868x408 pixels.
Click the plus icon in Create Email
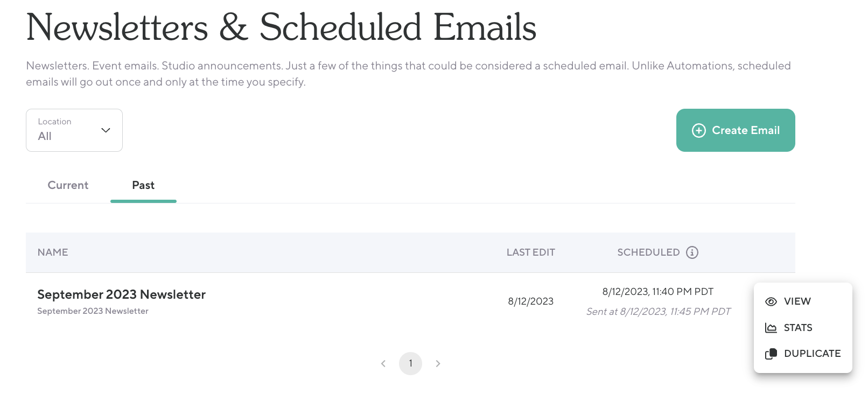698,130
